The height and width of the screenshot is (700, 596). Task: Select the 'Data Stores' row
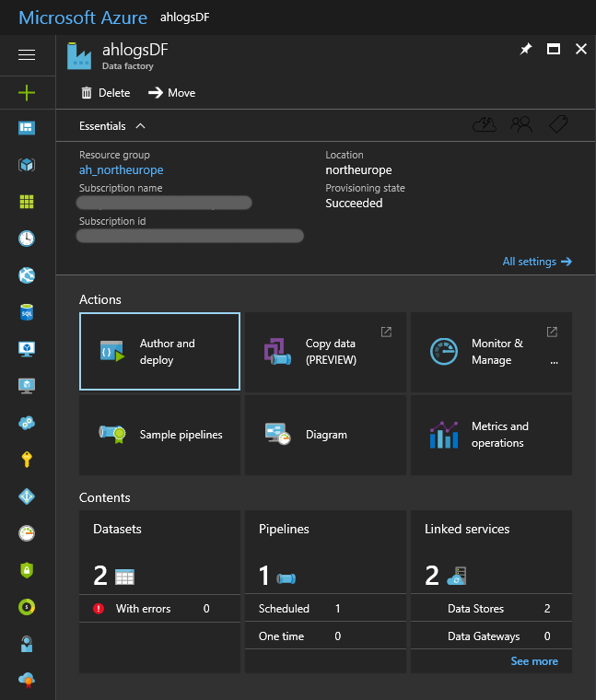tap(491, 609)
